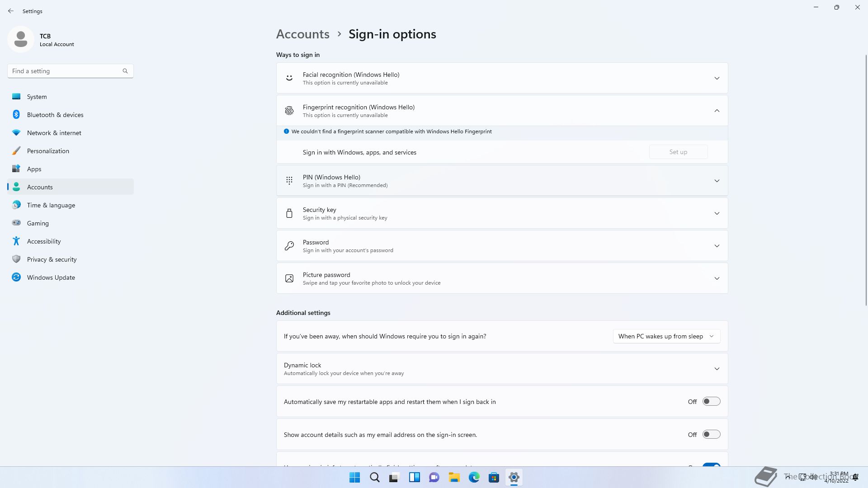The height and width of the screenshot is (488, 868).
Task: Select Accounts in the sidebar
Action: (71, 187)
